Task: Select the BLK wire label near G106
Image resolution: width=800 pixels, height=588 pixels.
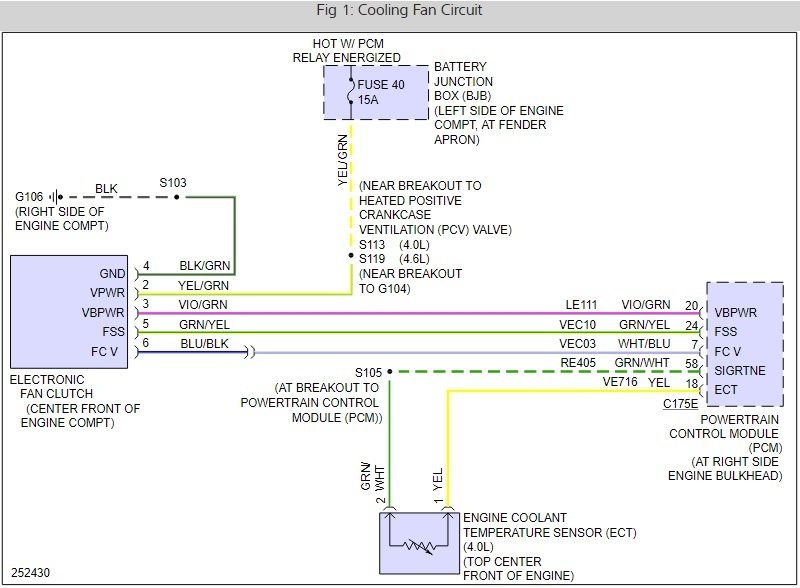Action: [x=106, y=189]
